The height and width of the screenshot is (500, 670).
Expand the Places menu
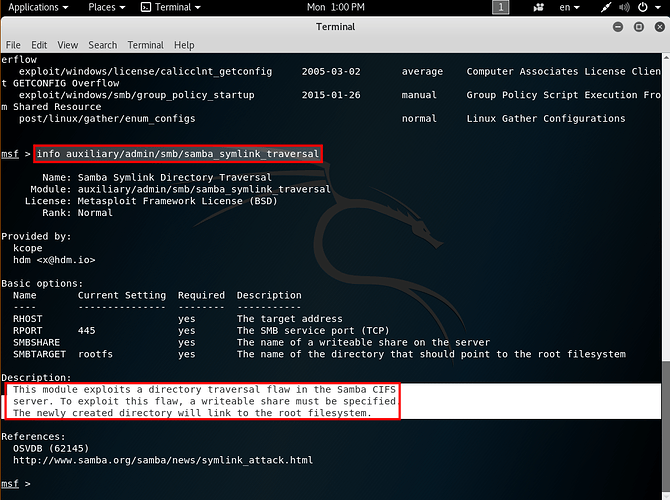pyautogui.click(x=106, y=7)
